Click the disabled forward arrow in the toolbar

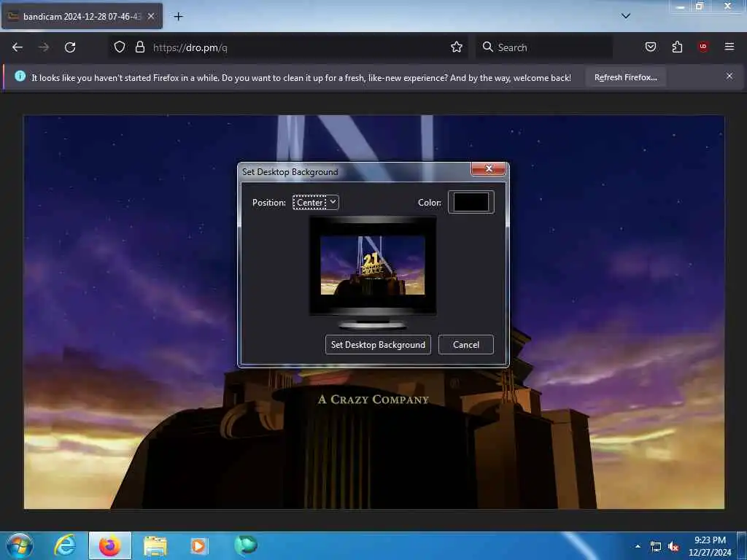(44, 47)
